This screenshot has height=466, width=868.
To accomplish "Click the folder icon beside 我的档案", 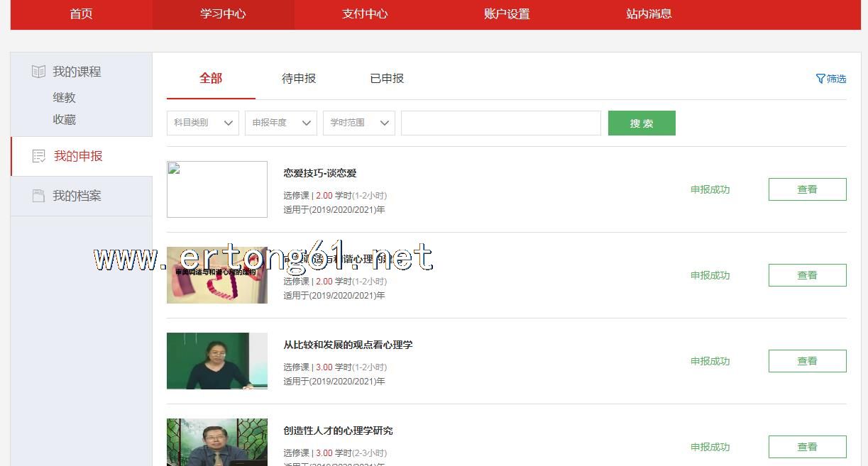I will tap(38, 196).
